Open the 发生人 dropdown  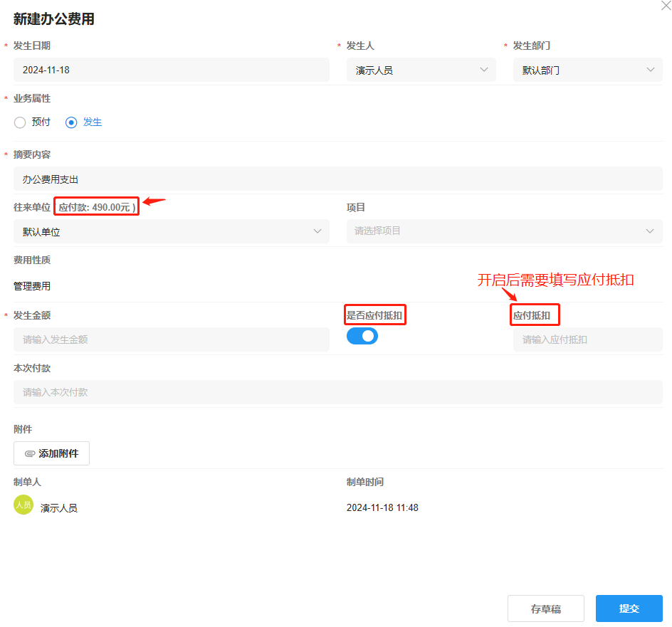[x=421, y=70]
